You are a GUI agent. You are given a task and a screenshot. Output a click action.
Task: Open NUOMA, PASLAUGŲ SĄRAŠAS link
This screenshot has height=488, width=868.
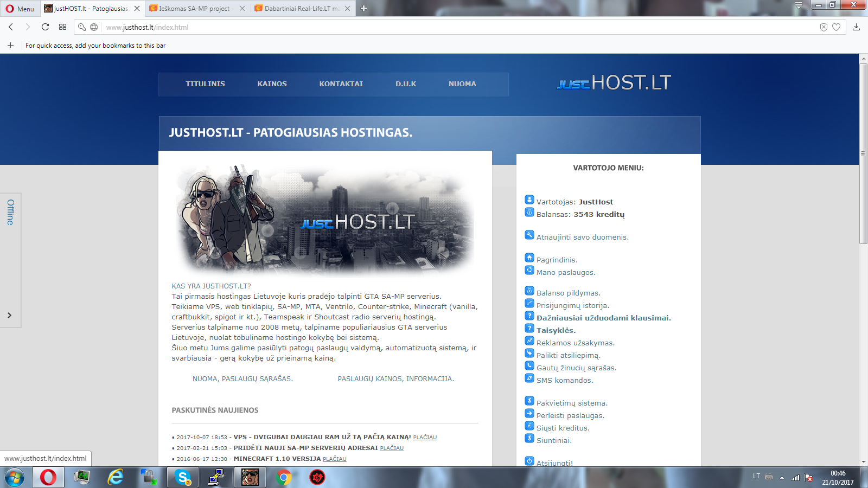tap(242, 379)
